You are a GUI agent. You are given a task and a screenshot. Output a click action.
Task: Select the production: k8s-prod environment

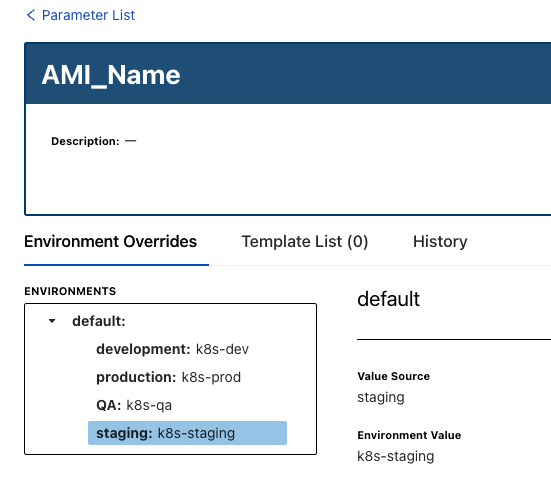[x=169, y=377]
